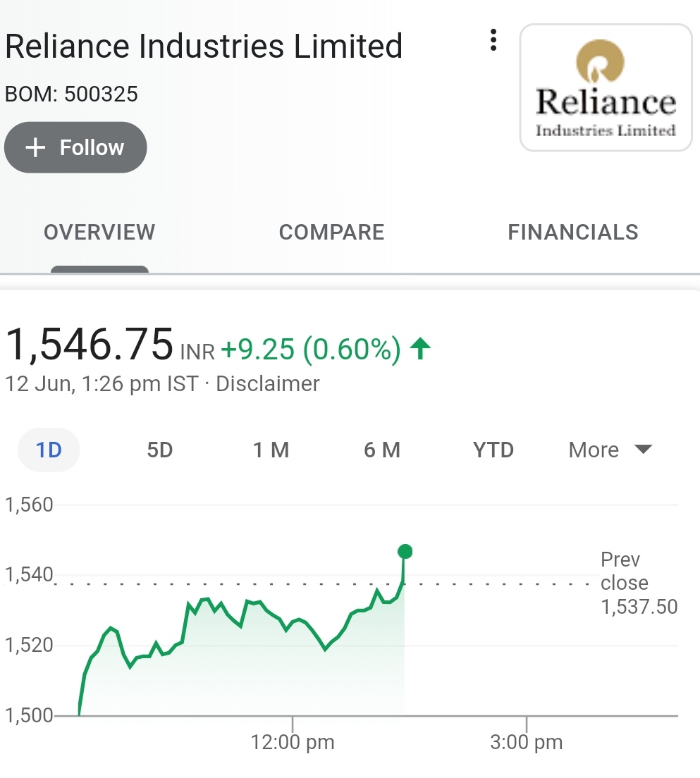Expand the More time range dropdown
700x778 pixels.
[x=610, y=450]
